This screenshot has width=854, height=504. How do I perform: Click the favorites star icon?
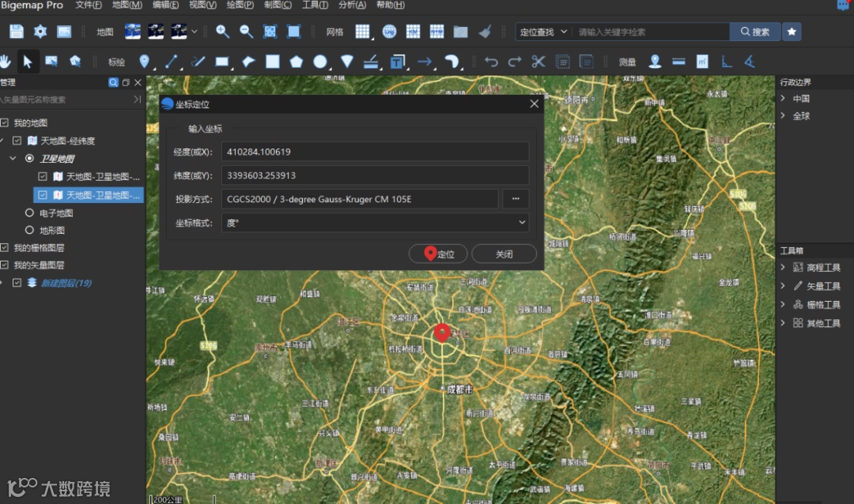[x=791, y=32]
